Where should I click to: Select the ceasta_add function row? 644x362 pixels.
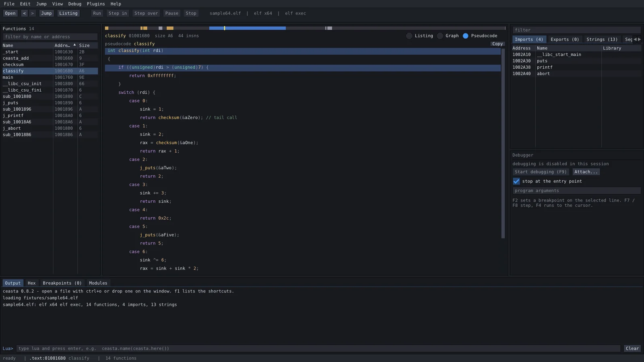pyautogui.click(x=50, y=58)
